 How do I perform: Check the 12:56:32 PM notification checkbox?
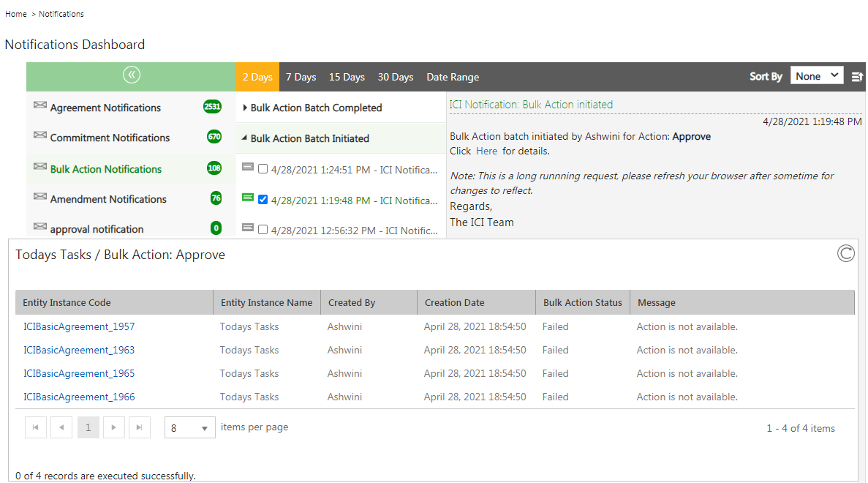point(263,229)
